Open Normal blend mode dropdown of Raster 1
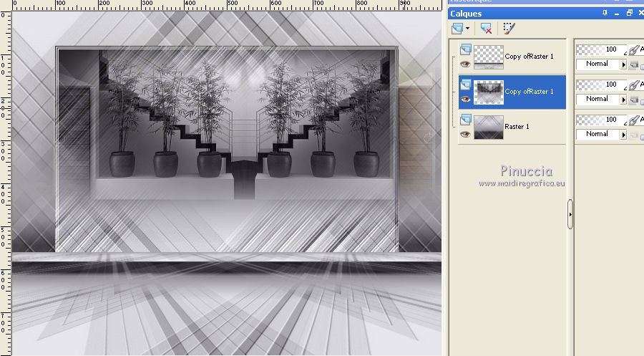The height and width of the screenshot is (356, 644). coord(601,134)
